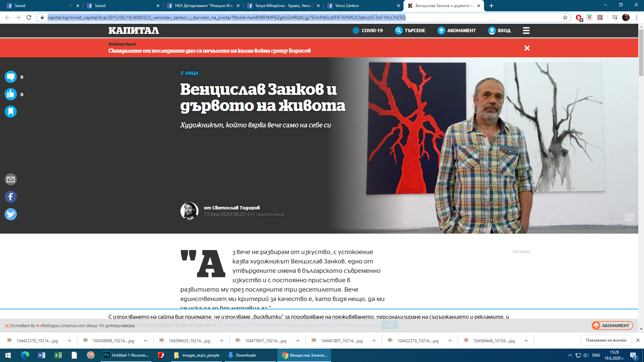This screenshot has width=644, height=362.
Task: Open the Chrome profile avatar
Action: pos(626,17)
